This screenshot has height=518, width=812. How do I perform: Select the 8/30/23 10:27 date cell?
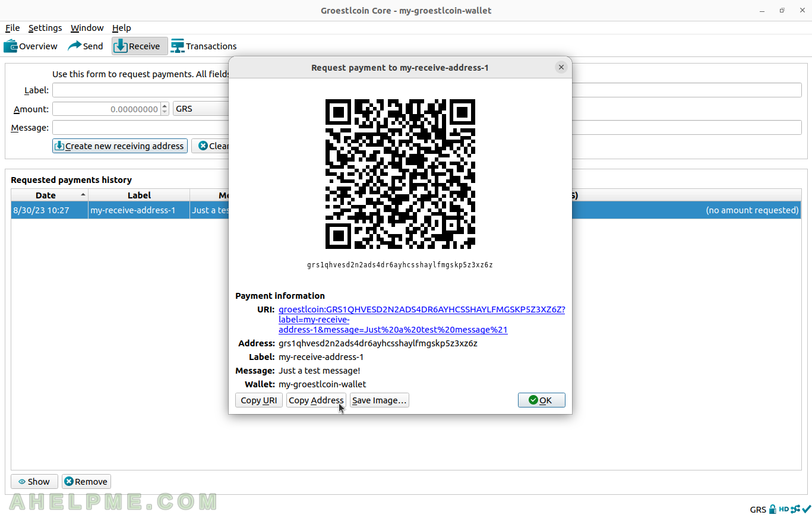coord(49,210)
